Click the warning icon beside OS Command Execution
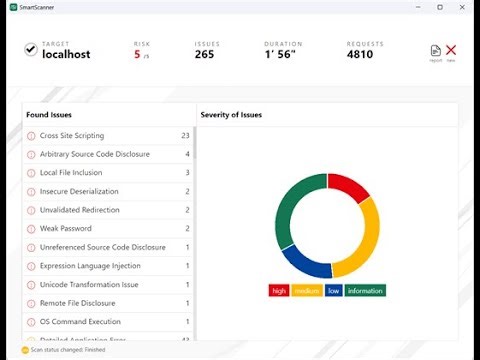 tap(31, 322)
